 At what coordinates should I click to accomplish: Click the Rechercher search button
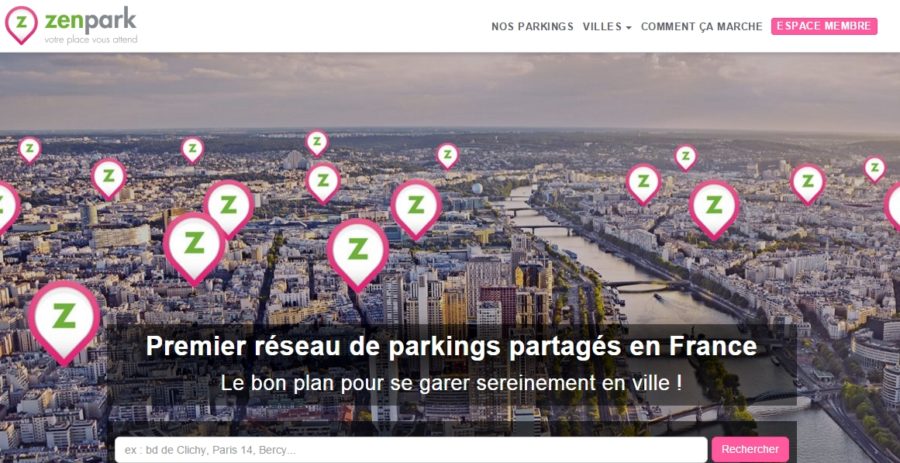[750, 449]
